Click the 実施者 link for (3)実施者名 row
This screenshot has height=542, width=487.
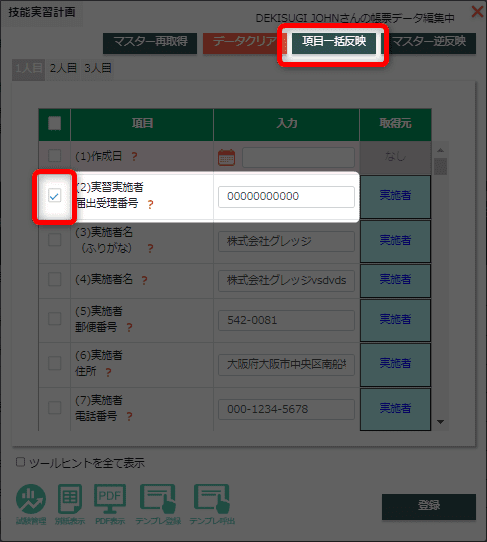pos(395,240)
